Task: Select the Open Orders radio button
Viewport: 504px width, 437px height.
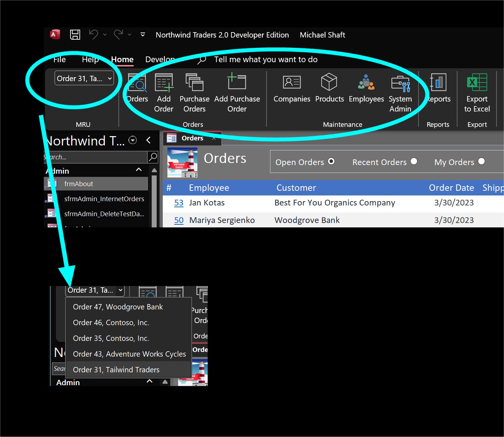Action: tap(331, 162)
